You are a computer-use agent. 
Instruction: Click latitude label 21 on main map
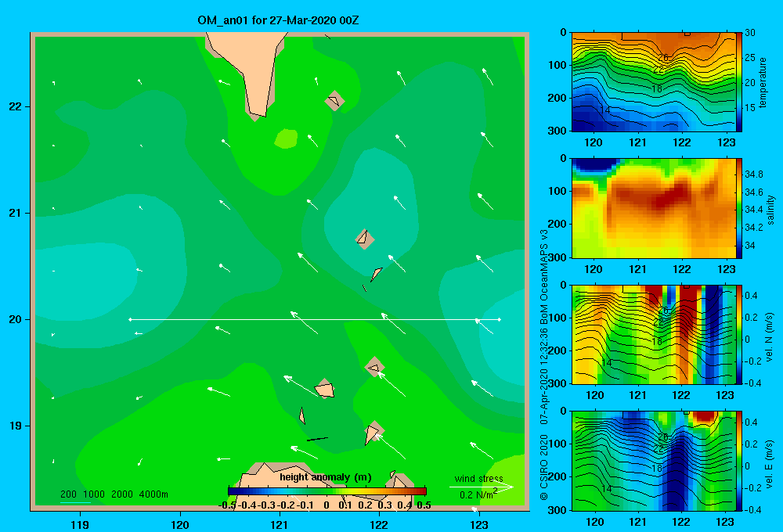(x=16, y=213)
